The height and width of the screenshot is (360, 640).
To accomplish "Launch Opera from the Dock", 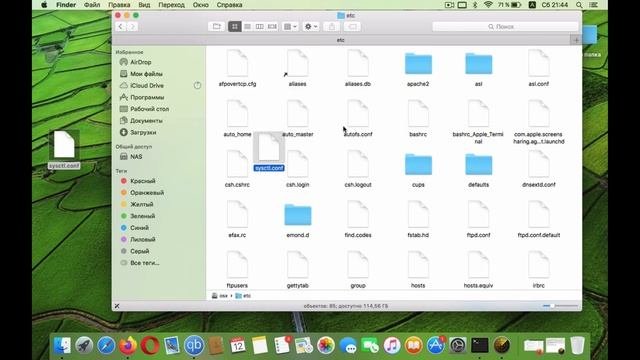I will coord(150,346).
